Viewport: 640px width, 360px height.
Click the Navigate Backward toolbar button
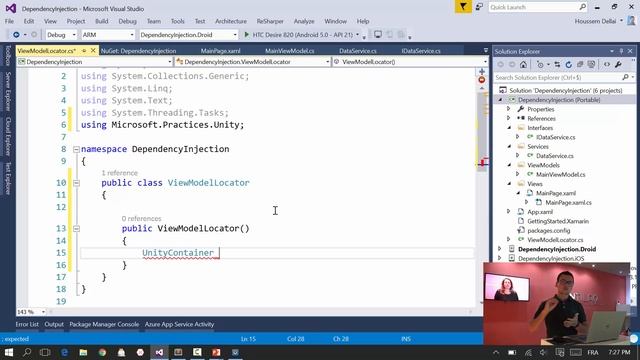click(x=16, y=35)
